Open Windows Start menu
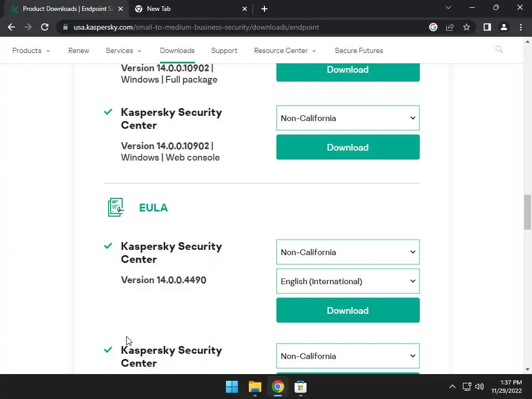The height and width of the screenshot is (399, 532). tap(232, 387)
